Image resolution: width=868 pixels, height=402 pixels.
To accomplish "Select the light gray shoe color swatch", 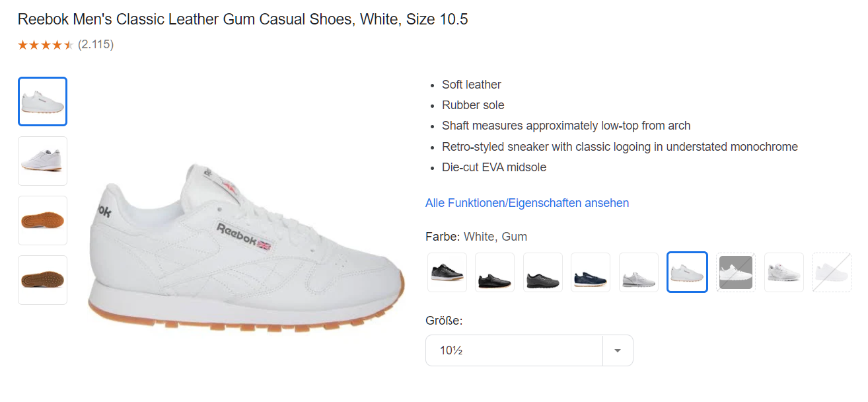I will 639,272.
